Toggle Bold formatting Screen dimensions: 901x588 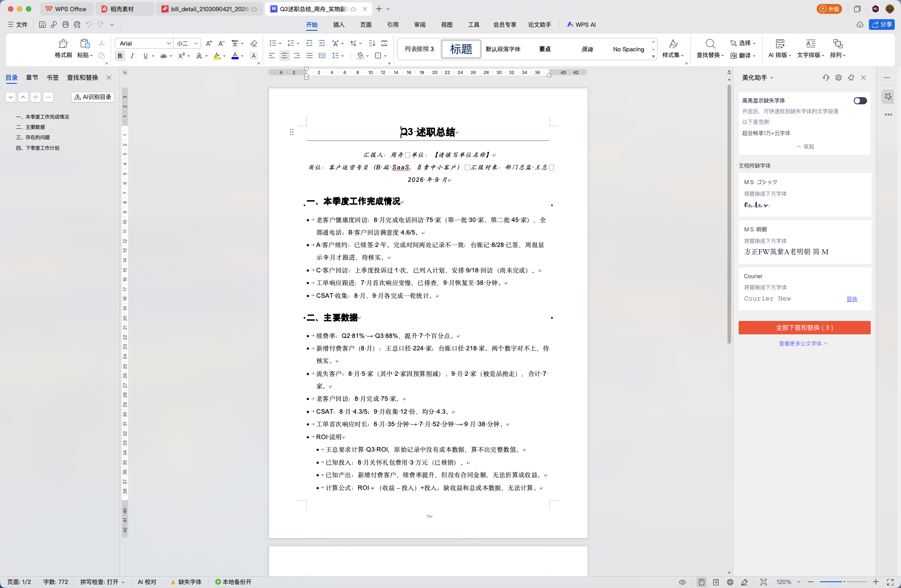click(120, 56)
